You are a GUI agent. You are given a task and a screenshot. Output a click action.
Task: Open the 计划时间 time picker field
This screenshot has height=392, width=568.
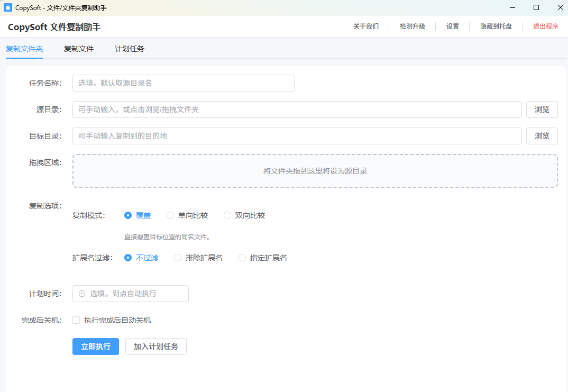pyautogui.click(x=131, y=294)
